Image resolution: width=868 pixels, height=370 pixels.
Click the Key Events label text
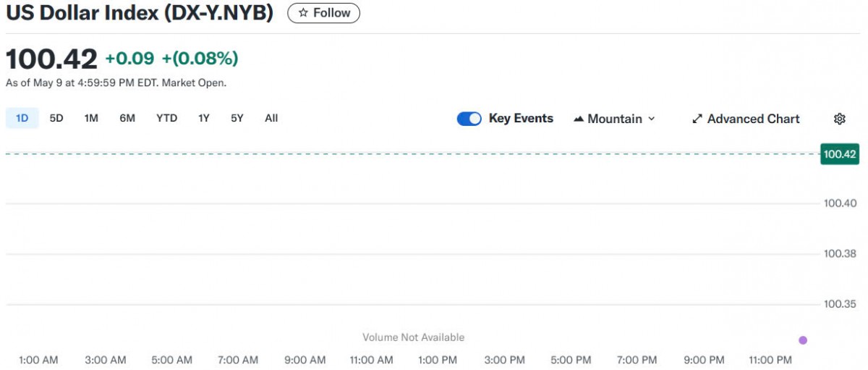tap(521, 118)
